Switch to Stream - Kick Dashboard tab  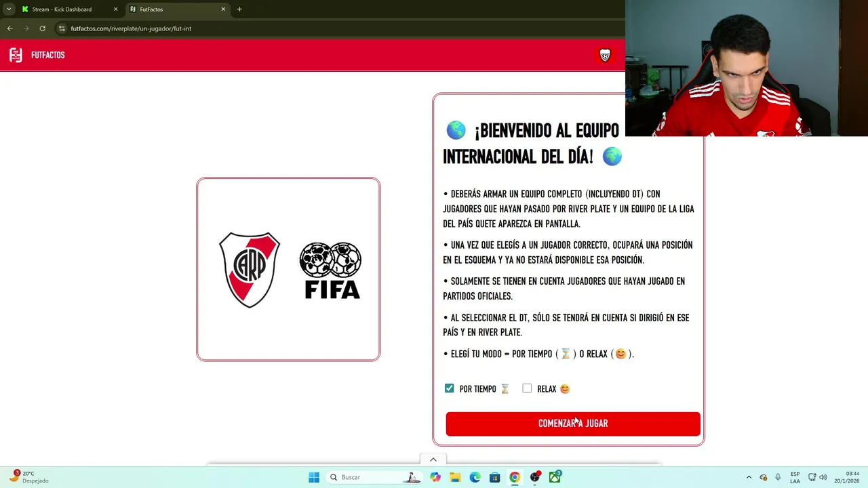click(61, 9)
